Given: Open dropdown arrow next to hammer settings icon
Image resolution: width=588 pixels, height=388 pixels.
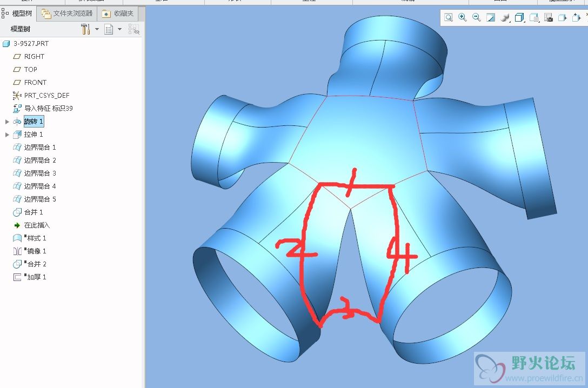Looking at the screenshot, I should (x=97, y=29).
